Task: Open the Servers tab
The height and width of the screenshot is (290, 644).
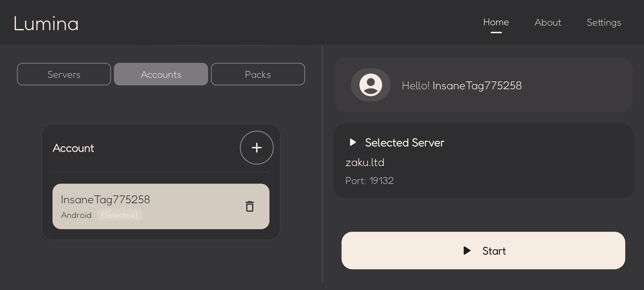Action: tap(64, 74)
